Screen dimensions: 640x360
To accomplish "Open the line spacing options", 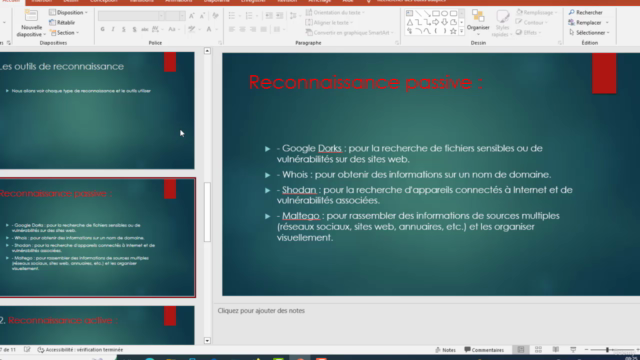I will coord(293,16).
